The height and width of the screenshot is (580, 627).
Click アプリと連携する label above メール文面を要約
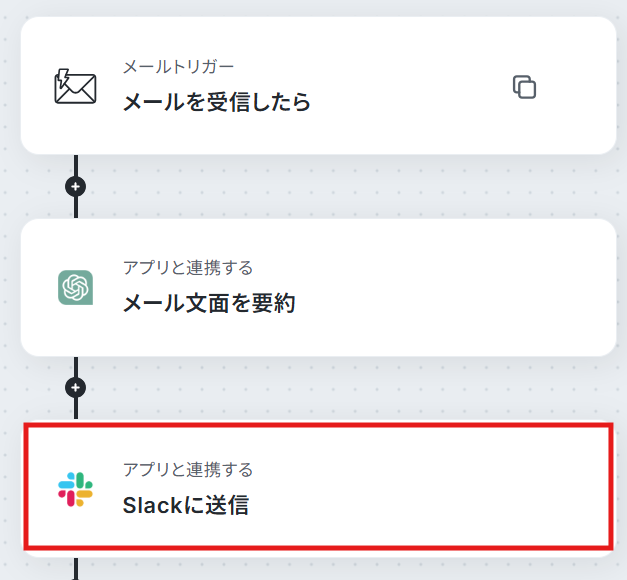tap(188, 268)
